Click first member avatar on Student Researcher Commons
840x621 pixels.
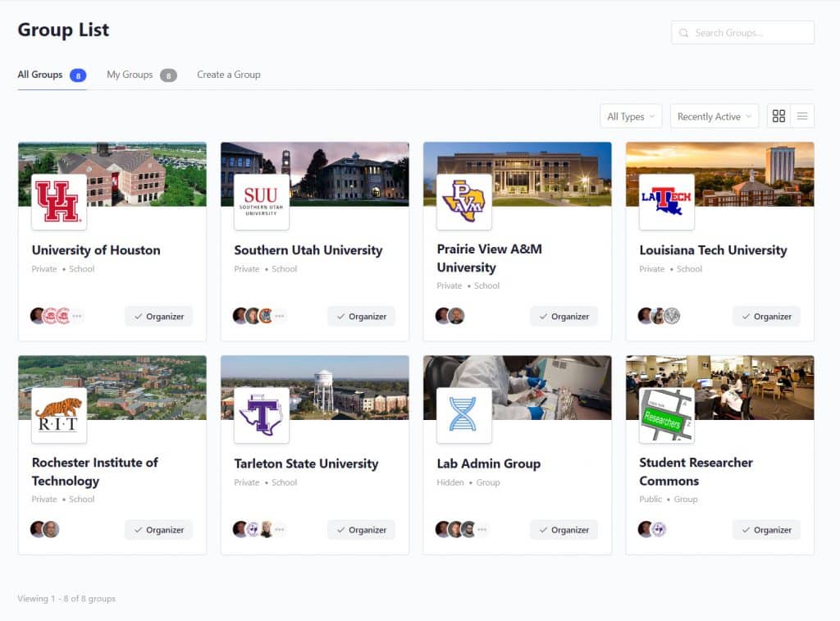(645, 529)
